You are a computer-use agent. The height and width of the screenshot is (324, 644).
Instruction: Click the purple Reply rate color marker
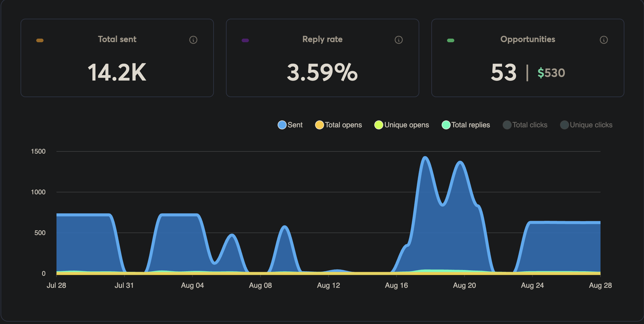[x=245, y=40]
